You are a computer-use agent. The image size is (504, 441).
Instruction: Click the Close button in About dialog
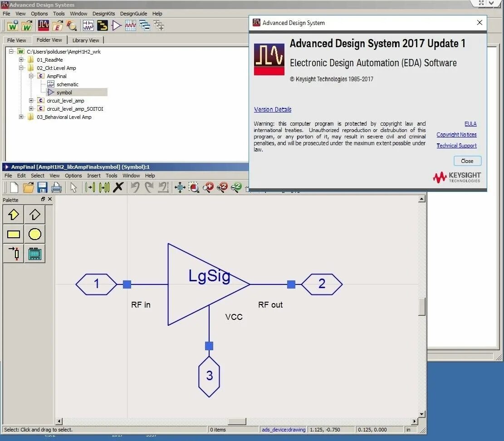coord(467,161)
